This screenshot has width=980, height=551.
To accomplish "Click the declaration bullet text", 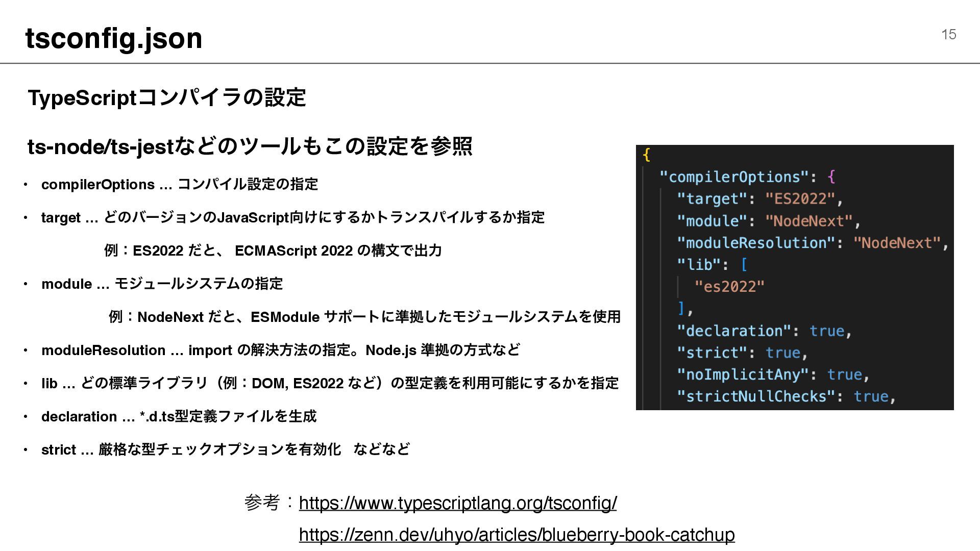I will [x=179, y=416].
